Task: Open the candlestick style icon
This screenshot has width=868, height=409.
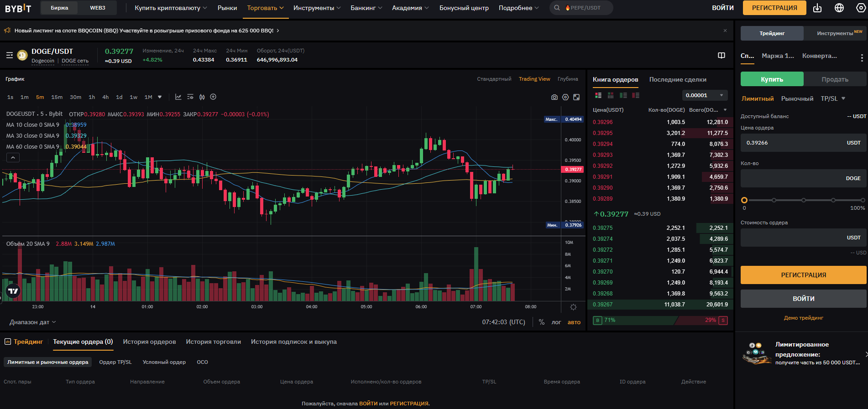Action: (202, 97)
